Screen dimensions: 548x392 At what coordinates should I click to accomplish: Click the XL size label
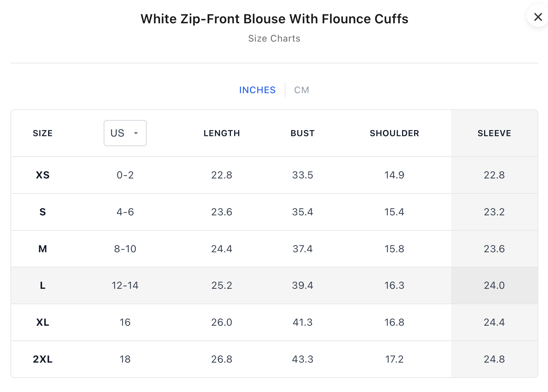point(43,322)
